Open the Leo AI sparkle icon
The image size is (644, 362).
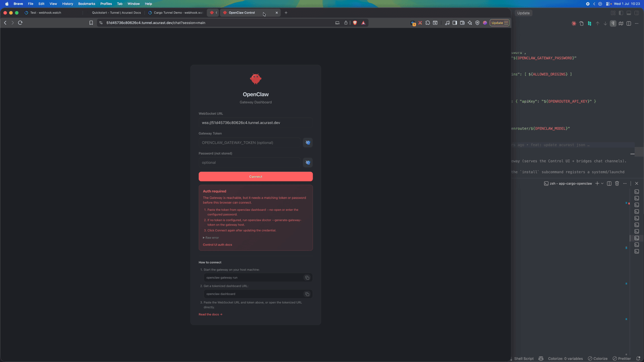[x=470, y=23]
